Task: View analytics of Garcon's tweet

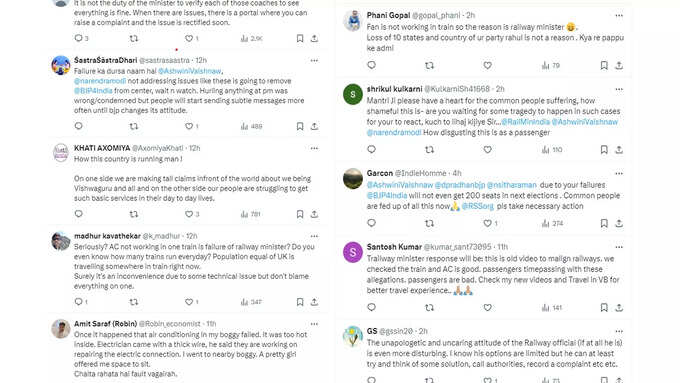Action: point(552,223)
